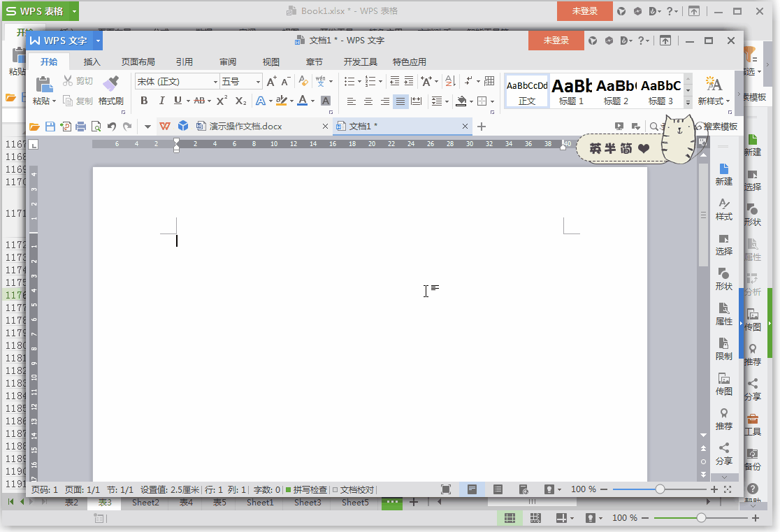Increase indent icon
The image size is (780, 532).
pos(408,81)
